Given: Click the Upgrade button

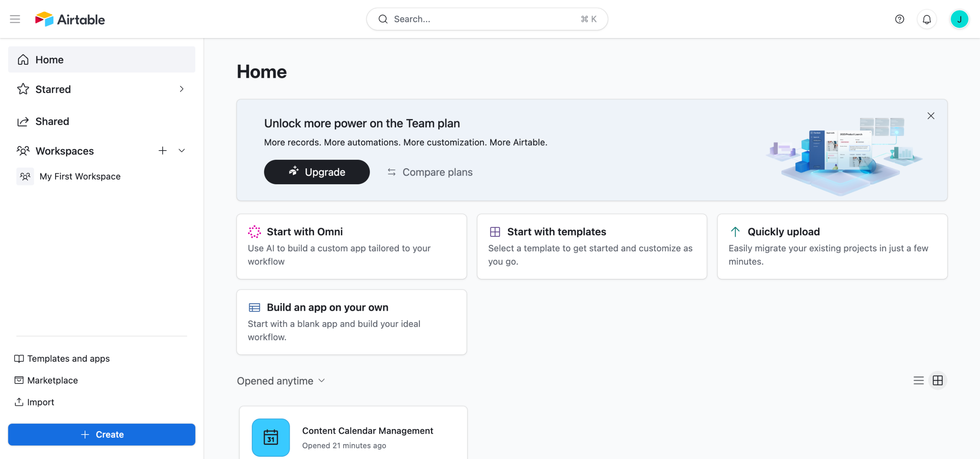Looking at the screenshot, I should (317, 172).
